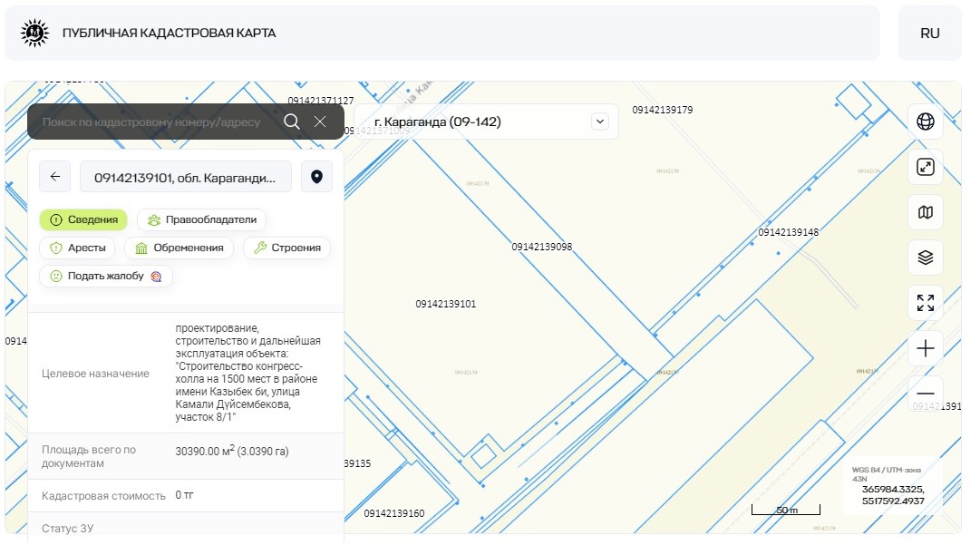Click the globe icon in map toolbar
Viewport: 980px width, 545px height.
(x=925, y=122)
